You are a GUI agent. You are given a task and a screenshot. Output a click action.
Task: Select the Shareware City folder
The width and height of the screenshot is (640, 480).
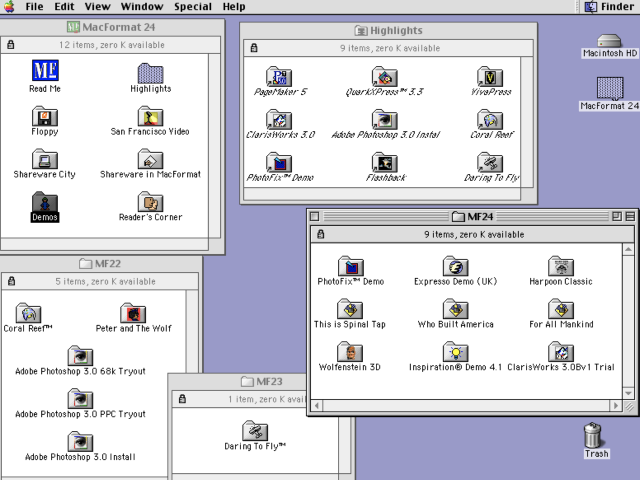pyautogui.click(x=45, y=159)
